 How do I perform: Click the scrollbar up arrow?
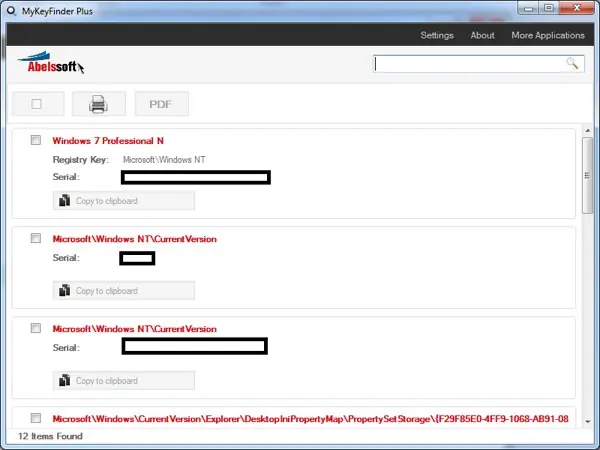pos(588,131)
